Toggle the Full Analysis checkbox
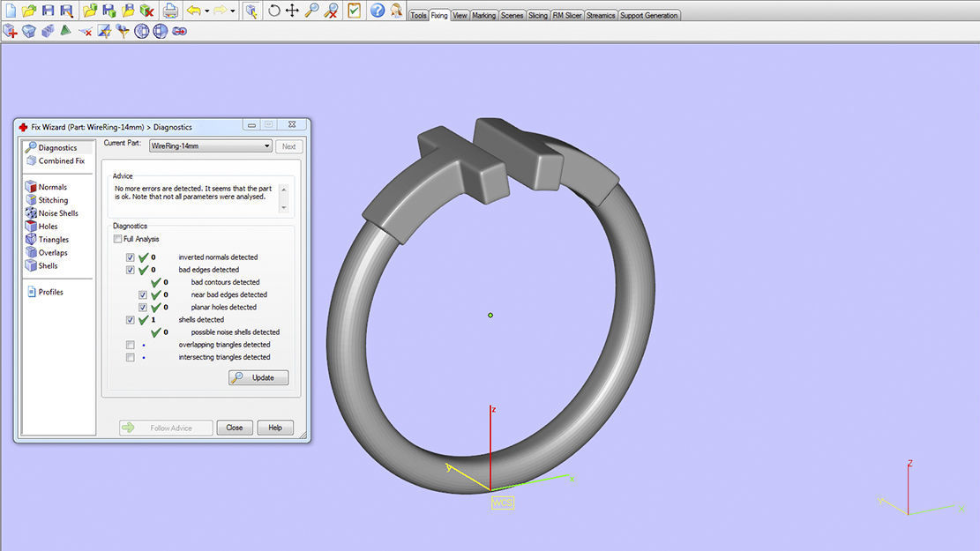Screen dimensions: 980x551 click(117, 239)
